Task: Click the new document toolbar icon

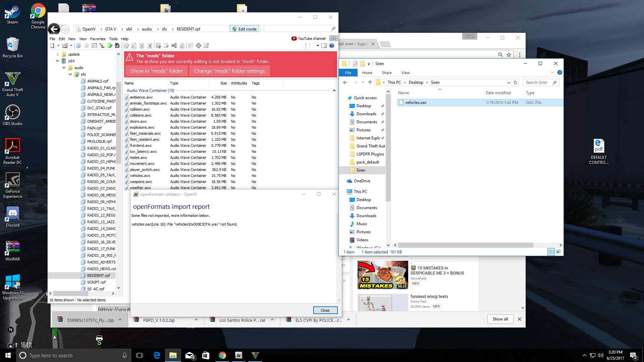Action: click(53, 46)
